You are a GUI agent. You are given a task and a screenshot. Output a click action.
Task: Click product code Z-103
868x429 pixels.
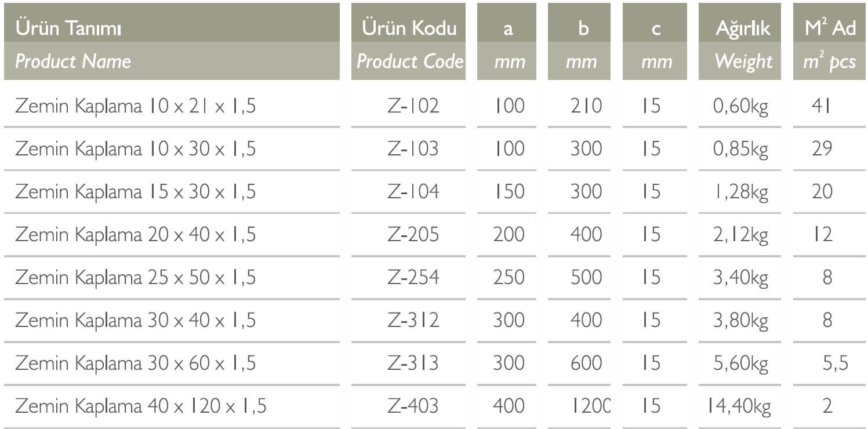point(413,149)
